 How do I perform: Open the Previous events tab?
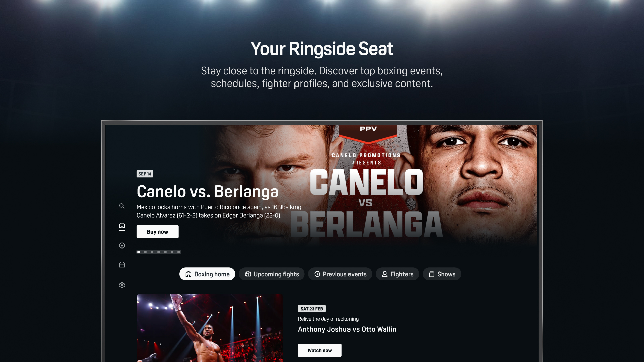pos(340,274)
